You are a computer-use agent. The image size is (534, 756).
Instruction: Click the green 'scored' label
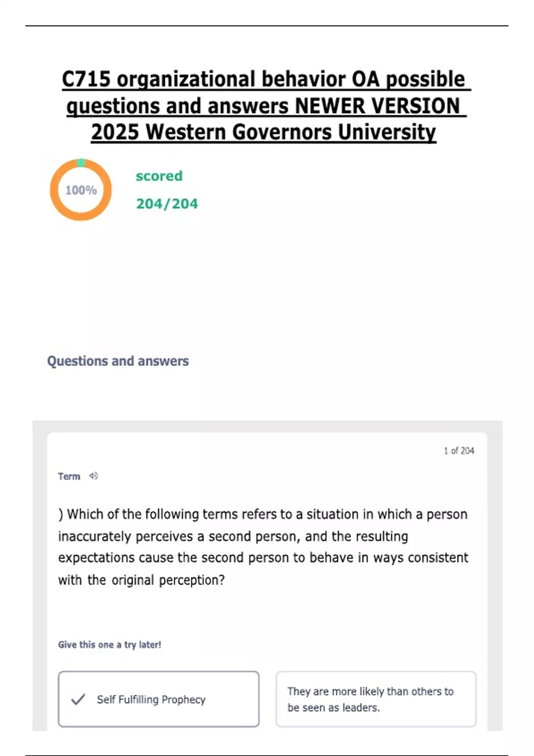tap(159, 176)
